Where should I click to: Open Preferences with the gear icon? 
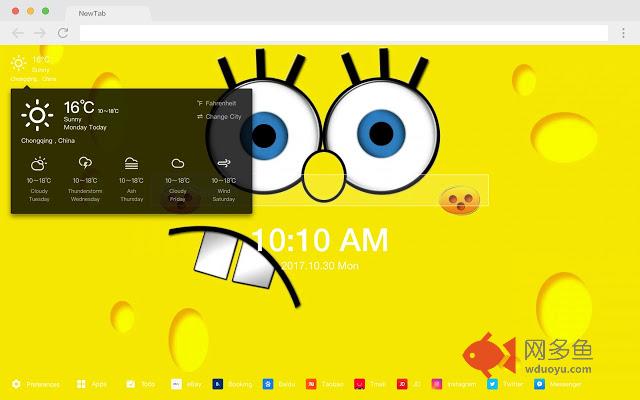(x=16, y=384)
